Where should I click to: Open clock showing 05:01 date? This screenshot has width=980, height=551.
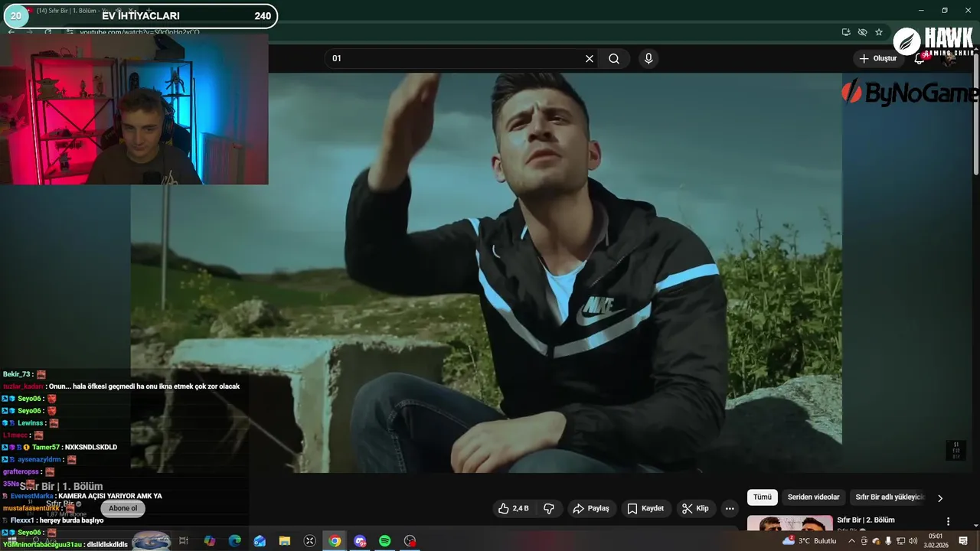pos(936,540)
